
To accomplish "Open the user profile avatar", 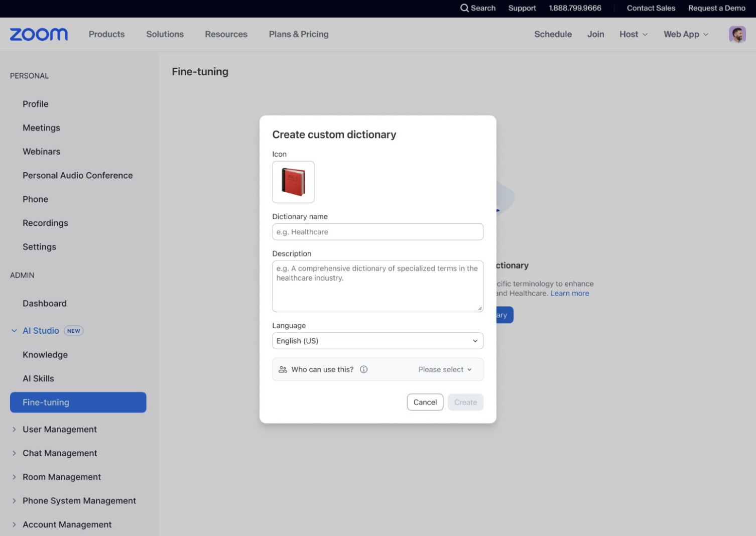I will coord(737,34).
